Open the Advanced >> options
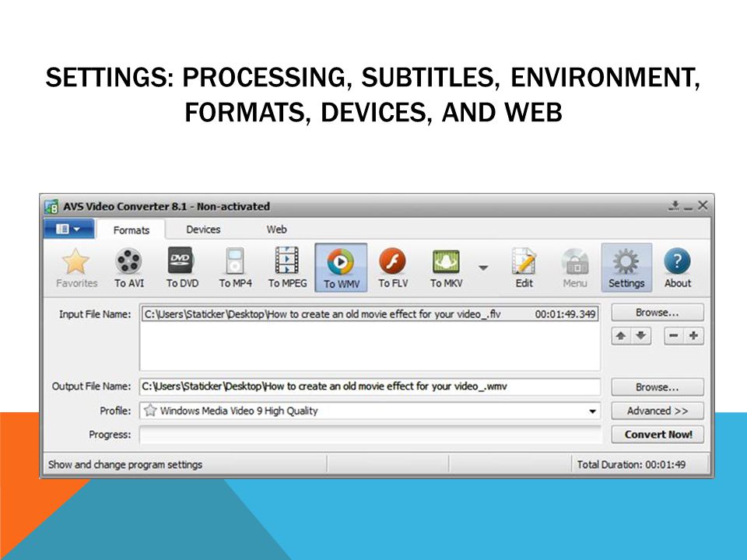 tap(657, 411)
